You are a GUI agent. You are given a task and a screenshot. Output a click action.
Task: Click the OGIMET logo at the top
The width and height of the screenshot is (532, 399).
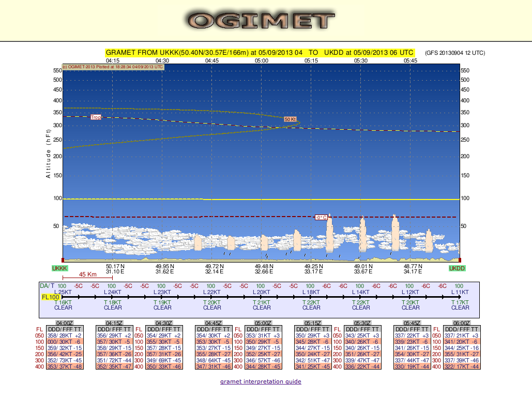click(x=261, y=20)
